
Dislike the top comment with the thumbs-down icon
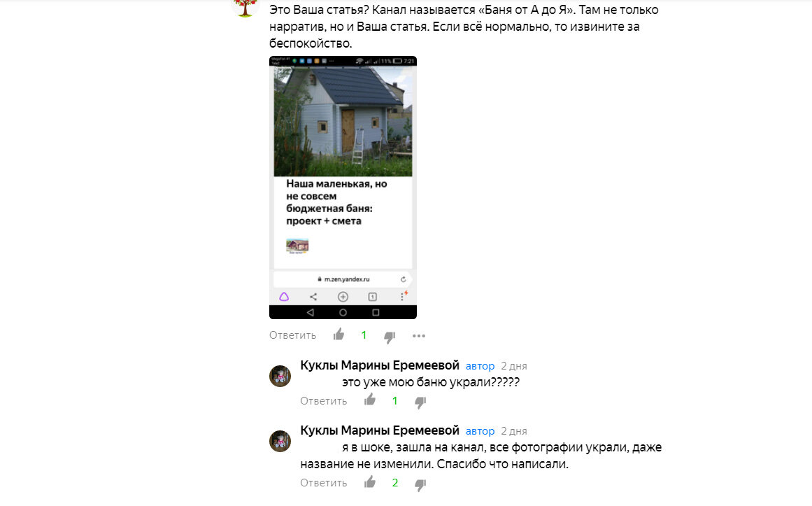(390, 337)
